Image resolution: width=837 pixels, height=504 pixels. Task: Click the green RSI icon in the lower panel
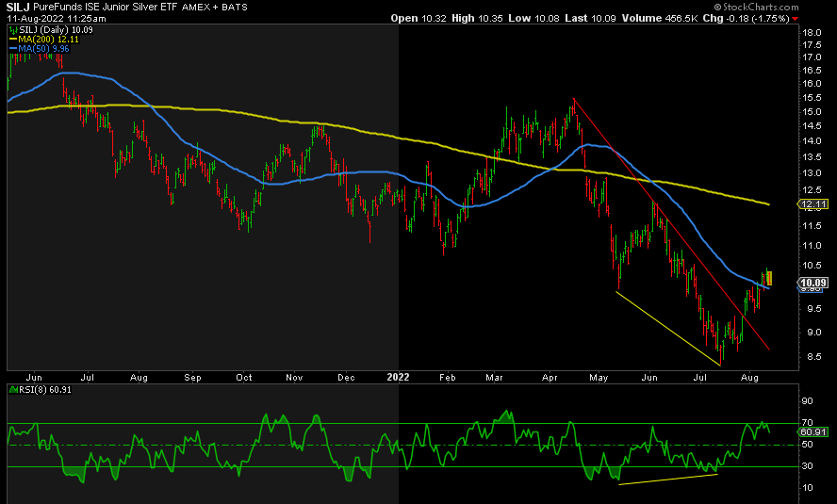(14, 390)
